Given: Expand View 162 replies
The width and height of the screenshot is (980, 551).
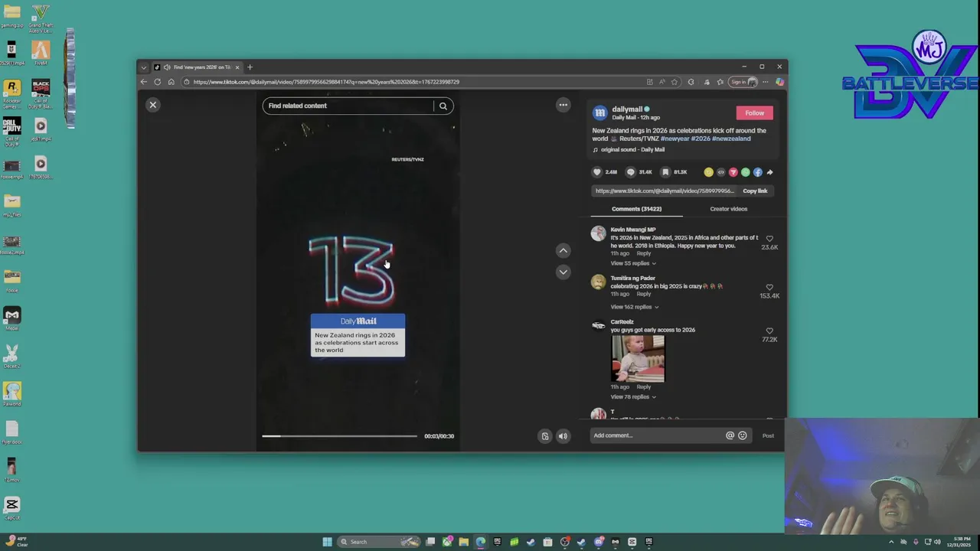Looking at the screenshot, I should 634,307.
